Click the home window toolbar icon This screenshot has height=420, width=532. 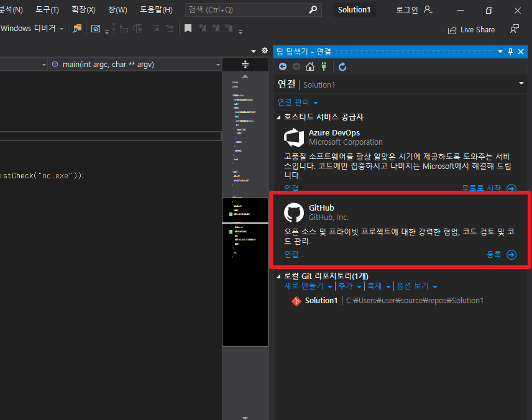point(96,29)
